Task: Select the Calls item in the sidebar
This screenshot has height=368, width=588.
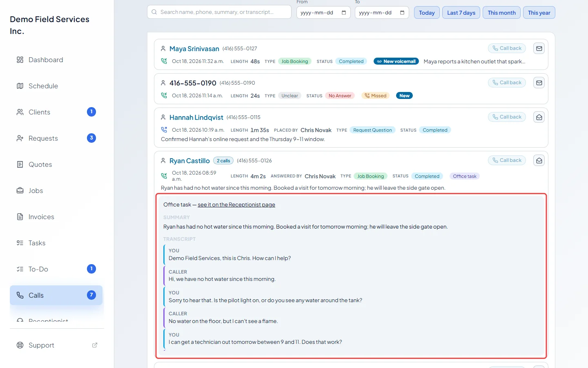Action: (x=56, y=295)
